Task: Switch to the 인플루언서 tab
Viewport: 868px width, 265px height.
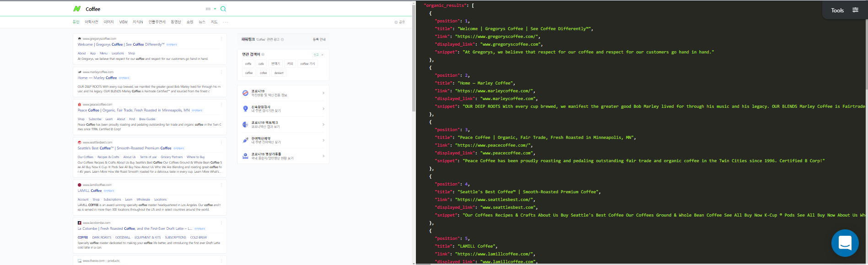Action: 157,22
